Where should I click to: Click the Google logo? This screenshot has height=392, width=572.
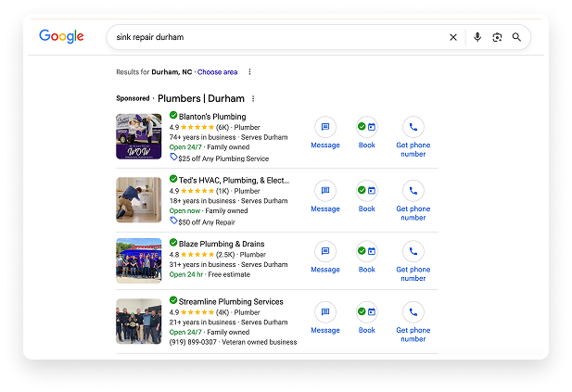(x=61, y=37)
